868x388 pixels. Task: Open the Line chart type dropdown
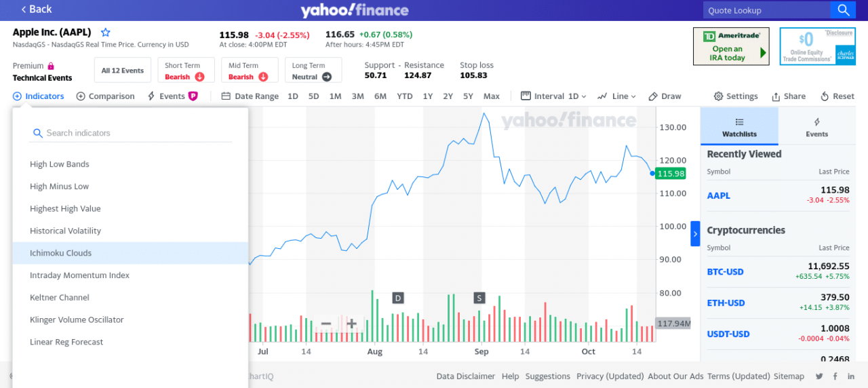pos(616,96)
